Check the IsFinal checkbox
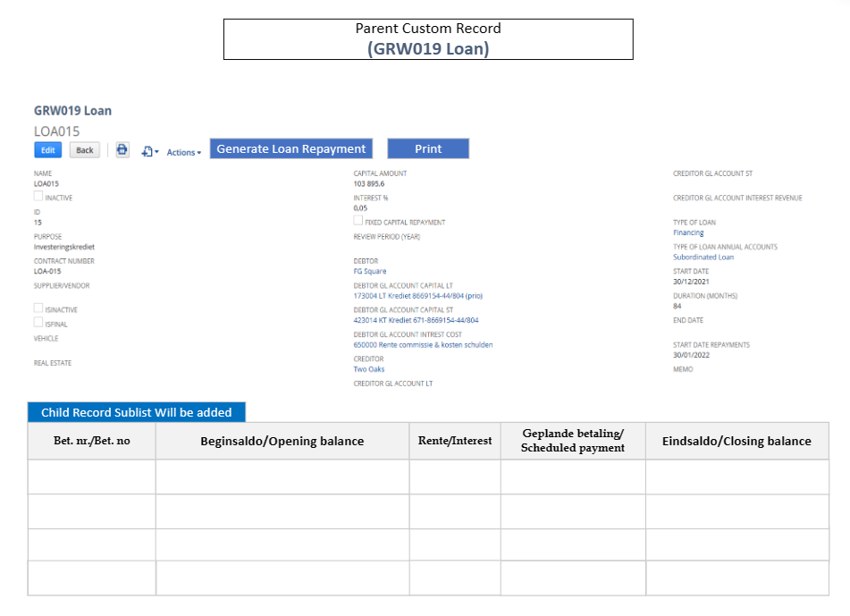Screen dimensions: 850x616 coord(38,323)
